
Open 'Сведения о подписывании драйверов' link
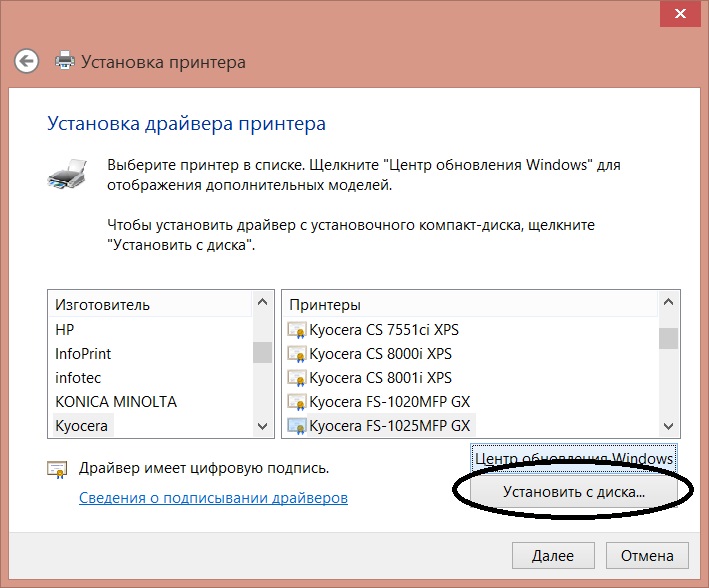pos(213,497)
